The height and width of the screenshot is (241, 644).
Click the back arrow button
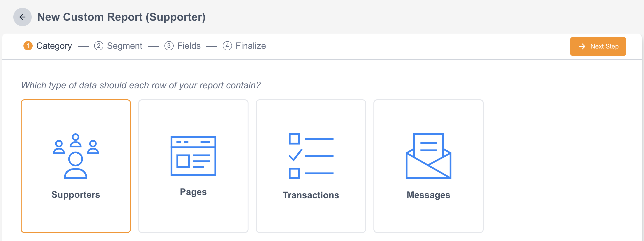[23, 17]
